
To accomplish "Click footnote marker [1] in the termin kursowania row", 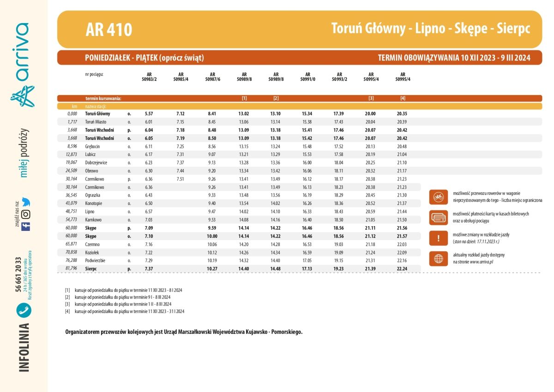I will [244, 98].
